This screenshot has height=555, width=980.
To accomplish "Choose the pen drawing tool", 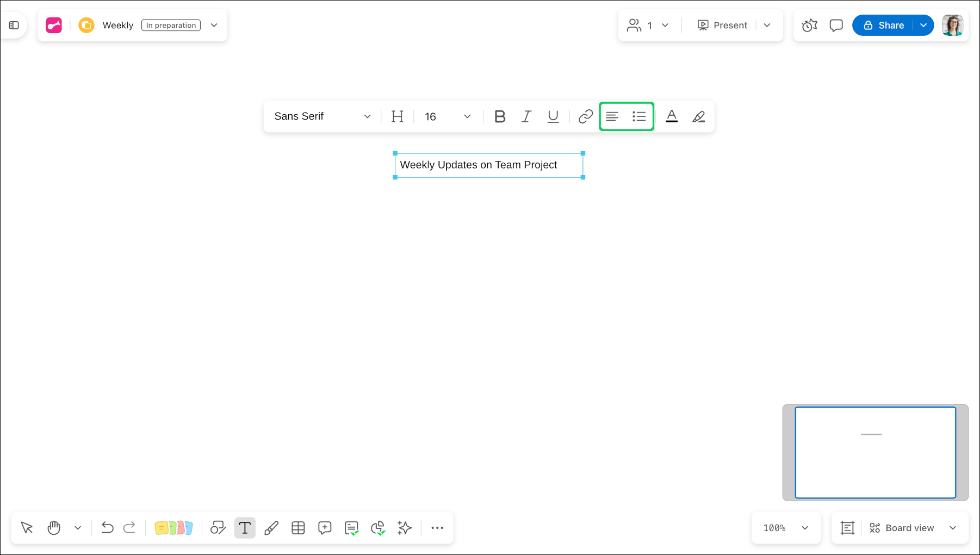I will [x=271, y=528].
